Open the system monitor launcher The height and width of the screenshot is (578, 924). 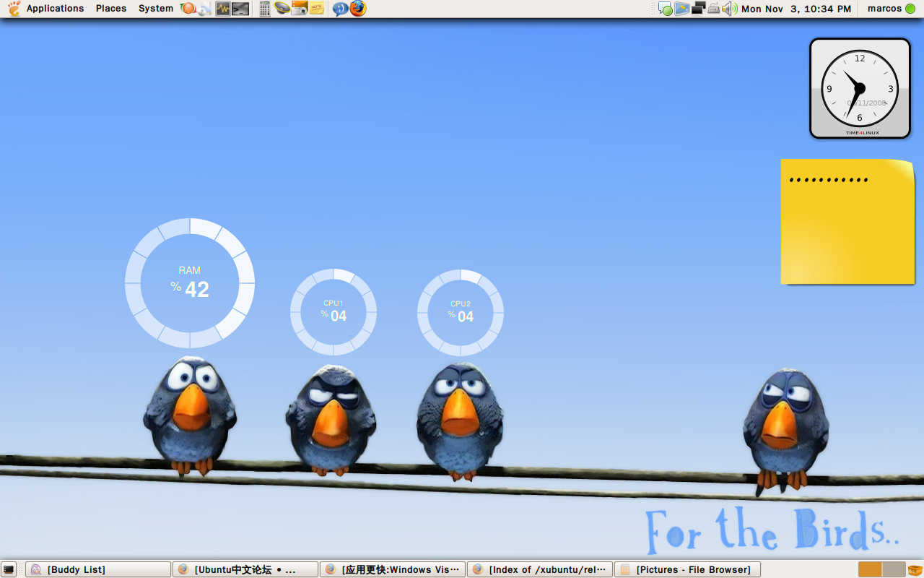click(223, 9)
